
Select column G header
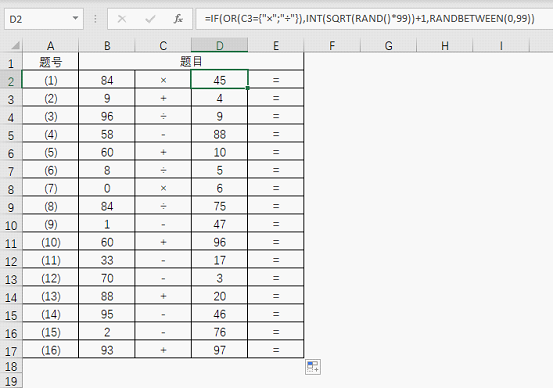point(388,46)
